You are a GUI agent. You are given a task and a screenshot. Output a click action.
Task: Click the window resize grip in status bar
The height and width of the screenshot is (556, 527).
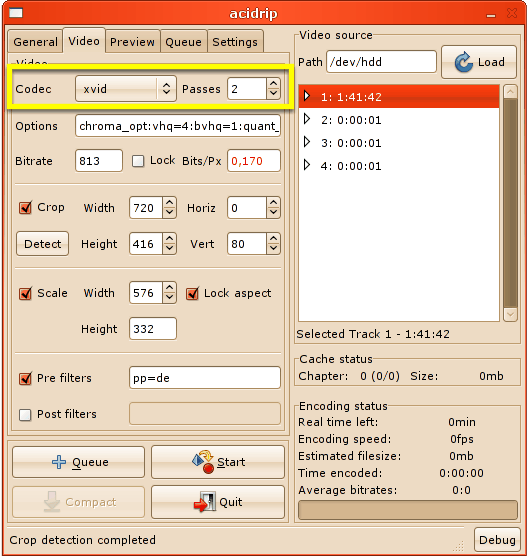(459, 546)
